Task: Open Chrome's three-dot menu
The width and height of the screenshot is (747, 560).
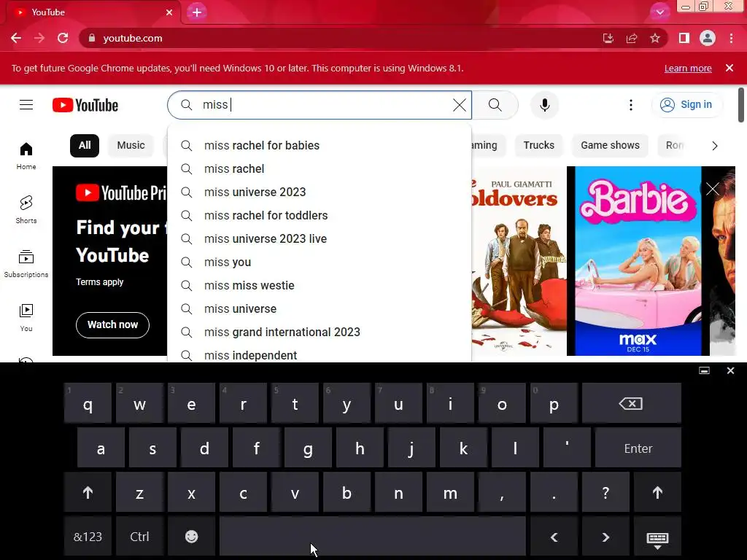Action: click(731, 38)
